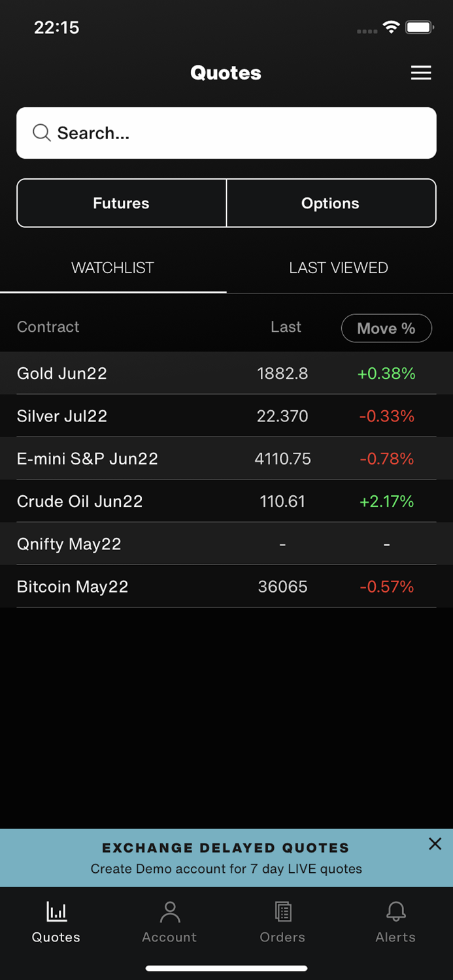Tap the battery status icon
Viewport: 453px width, 980px height.
pos(419,27)
